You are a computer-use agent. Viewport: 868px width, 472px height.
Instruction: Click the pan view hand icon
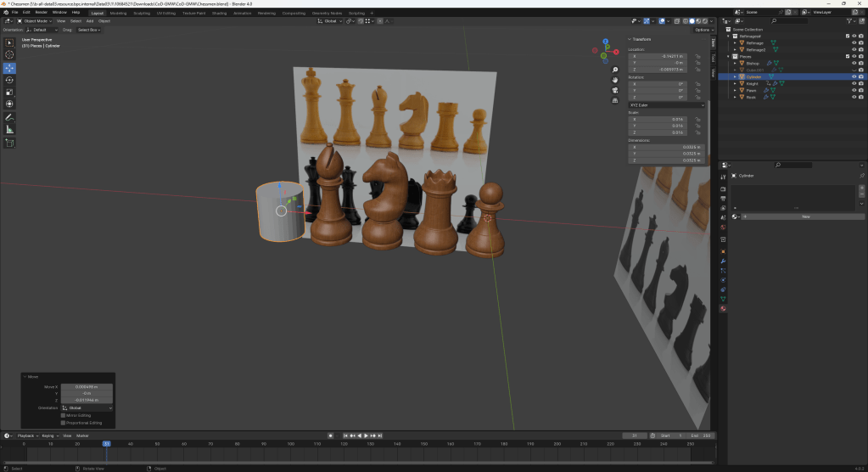coord(615,80)
